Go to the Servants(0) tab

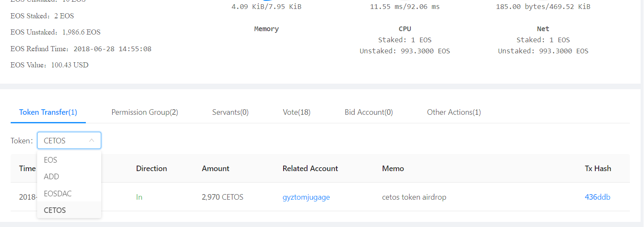pyautogui.click(x=230, y=112)
